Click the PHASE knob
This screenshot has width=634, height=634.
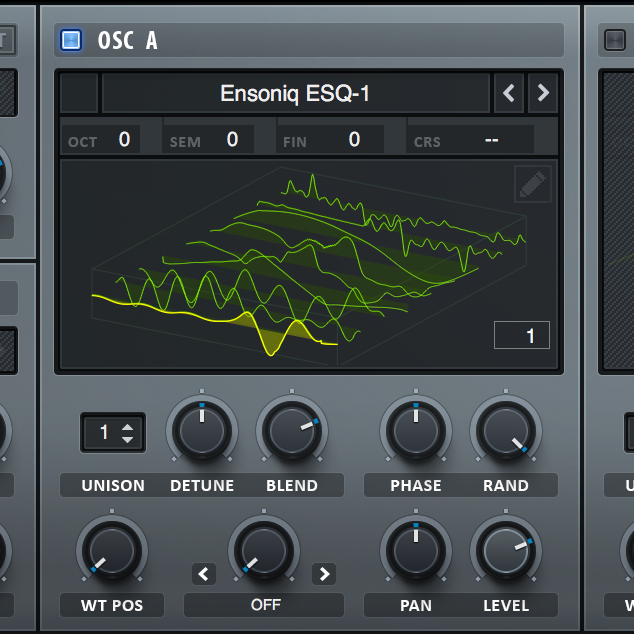click(x=416, y=431)
